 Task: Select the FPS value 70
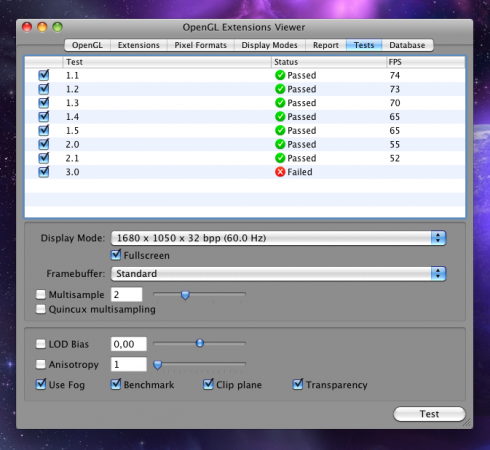(x=395, y=103)
